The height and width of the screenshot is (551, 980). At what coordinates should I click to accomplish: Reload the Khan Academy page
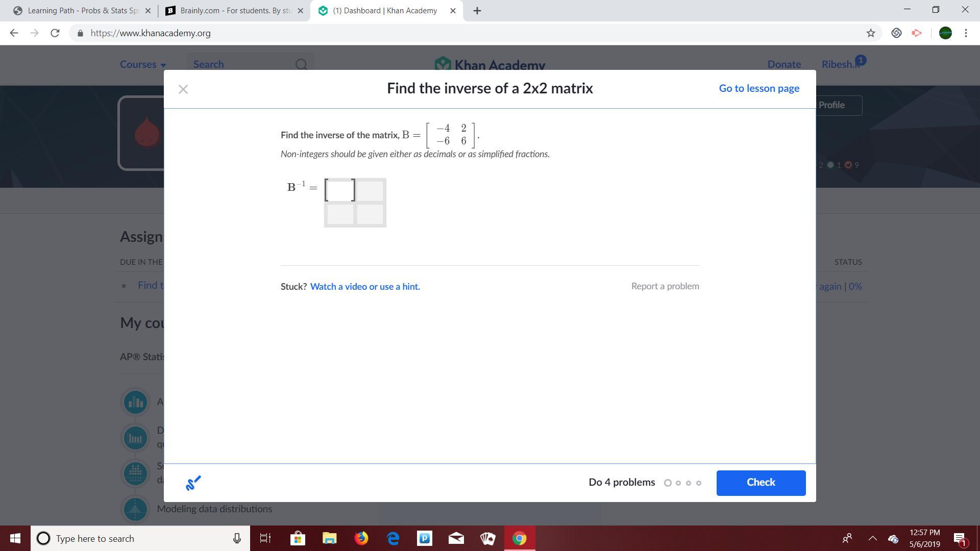pyautogui.click(x=55, y=33)
